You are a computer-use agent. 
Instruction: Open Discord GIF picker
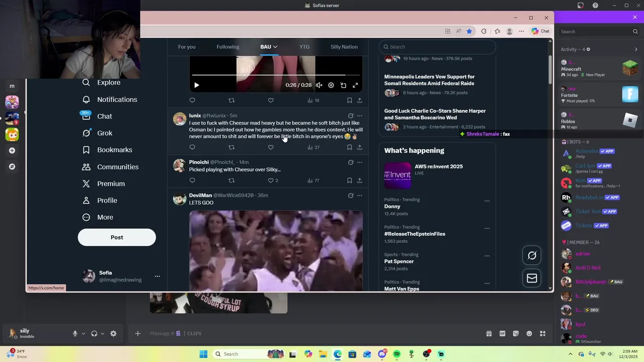tap(502, 333)
